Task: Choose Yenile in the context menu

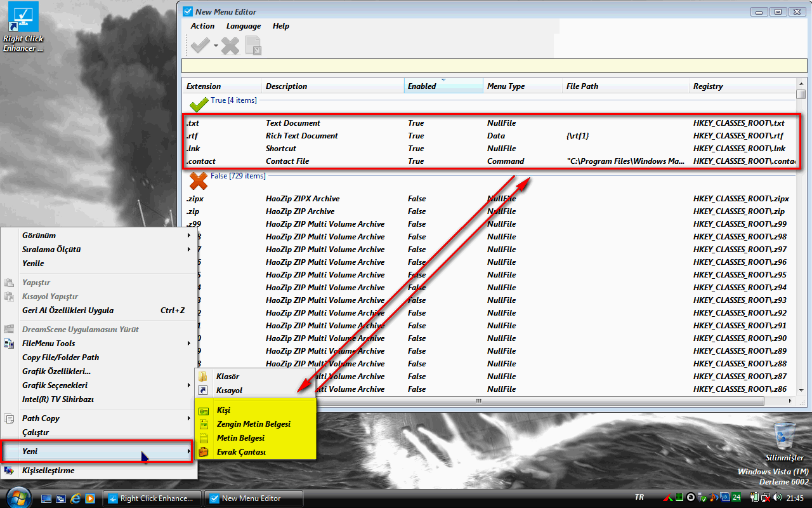Action: (x=98, y=264)
